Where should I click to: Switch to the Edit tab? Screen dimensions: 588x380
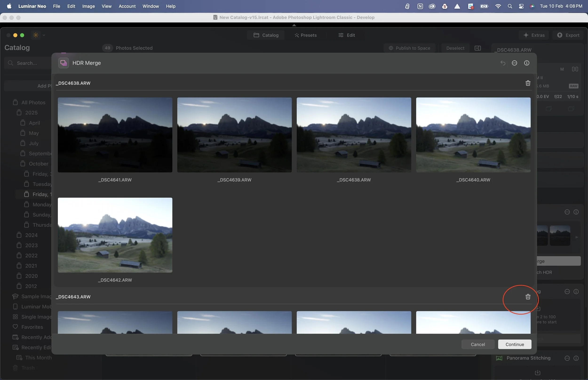[x=347, y=35]
